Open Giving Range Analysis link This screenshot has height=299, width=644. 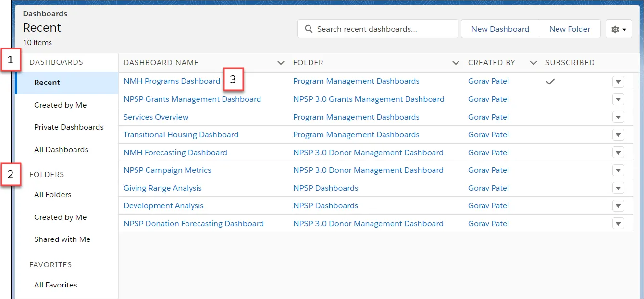point(162,188)
